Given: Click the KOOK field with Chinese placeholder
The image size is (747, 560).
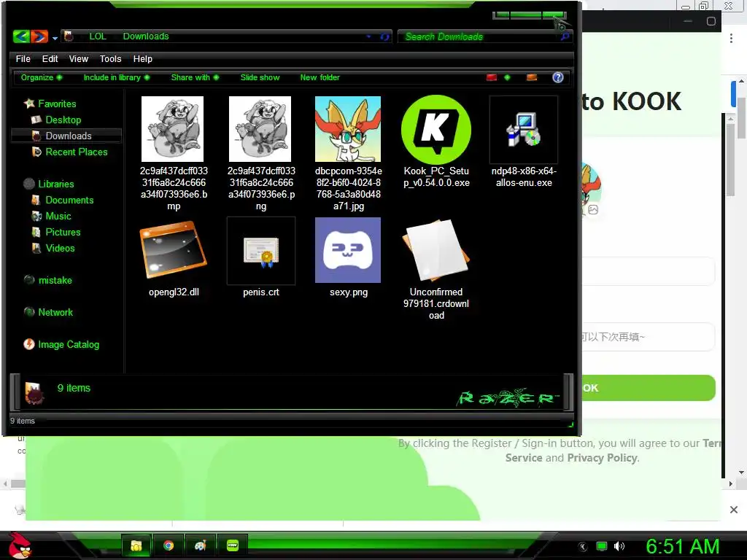Looking at the screenshot, I should tap(649, 337).
